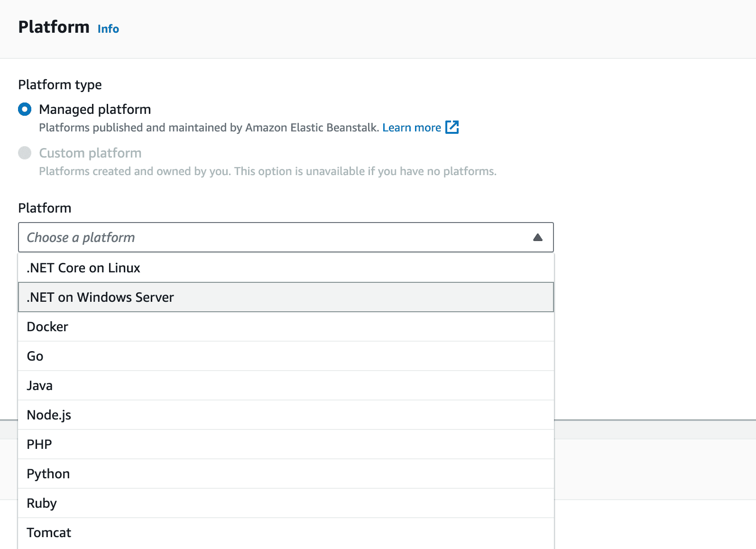Open the Platform Info link
Viewport: 756px width, 549px height.
pyautogui.click(x=108, y=29)
